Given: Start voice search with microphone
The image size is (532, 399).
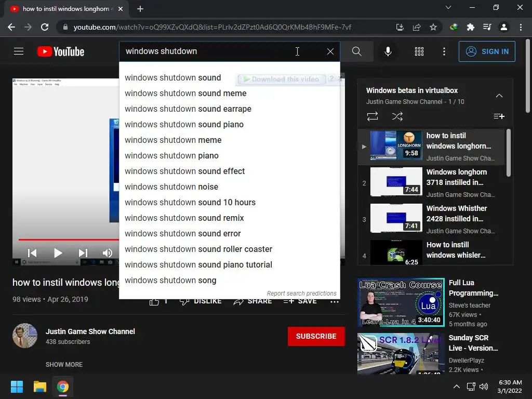Looking at the screenshot, I should click(x=388, y=51).
